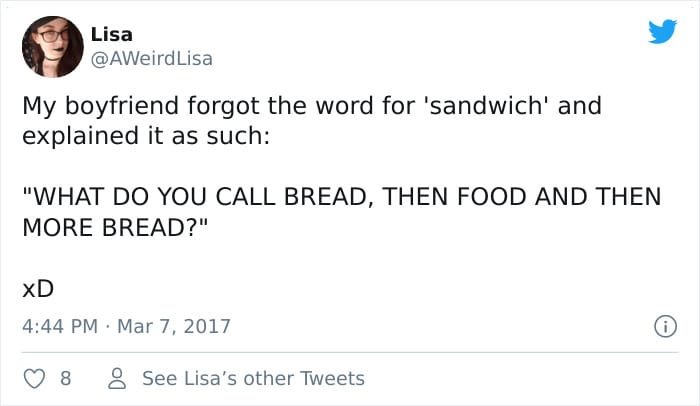Click the MORE BREAD?" text line
This screenshot has height=406, width=700.
[115, 227]
